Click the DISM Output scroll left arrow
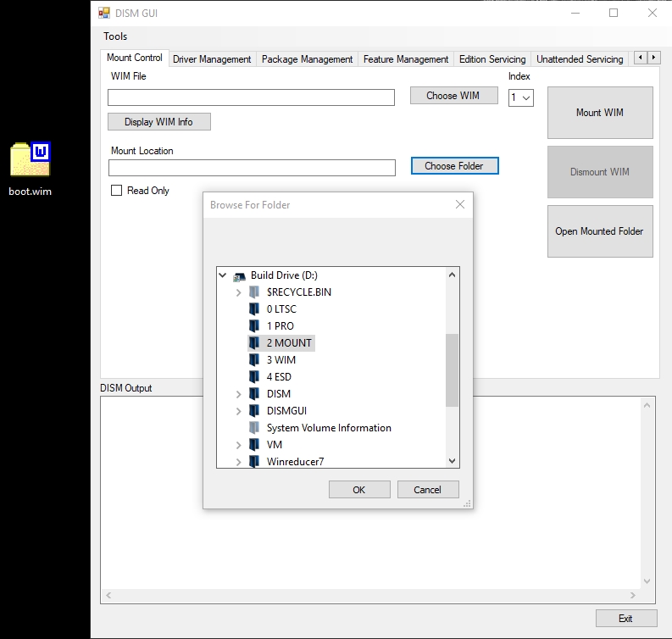672x639 pixels. [108, 595]
